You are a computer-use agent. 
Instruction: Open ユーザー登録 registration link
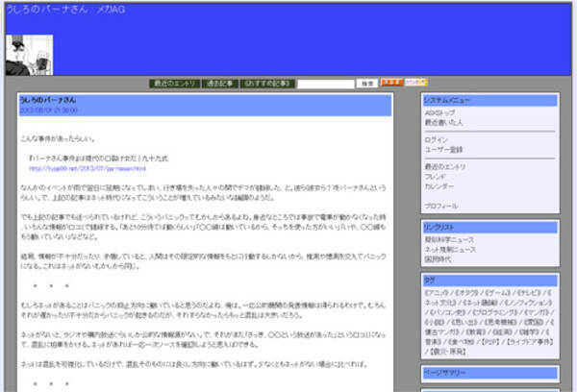click(x=443, y=149)
